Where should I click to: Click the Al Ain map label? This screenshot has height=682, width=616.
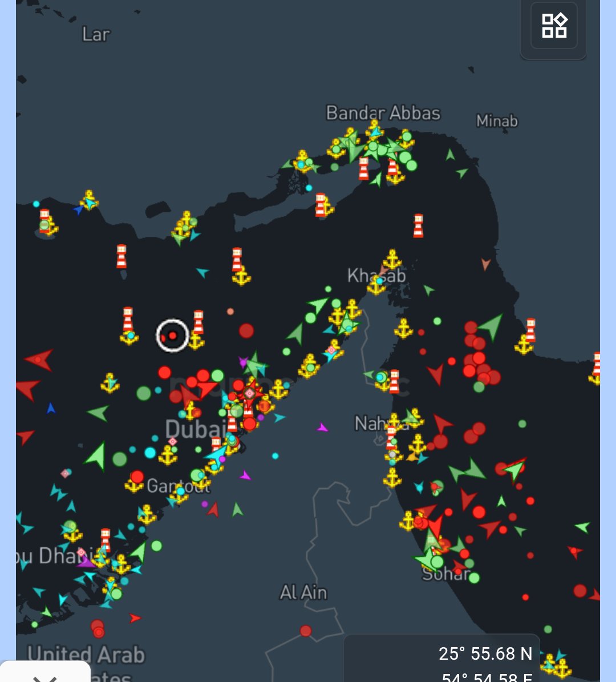[x=303, y=592]
